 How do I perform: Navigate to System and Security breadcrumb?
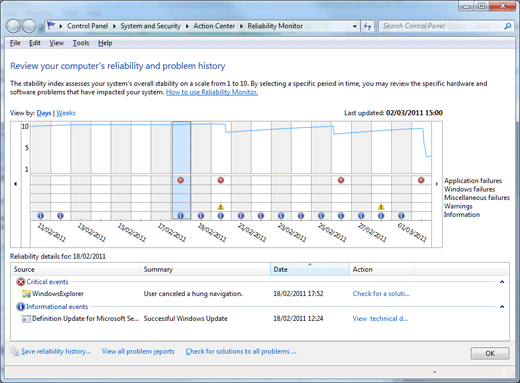(150, 26)
